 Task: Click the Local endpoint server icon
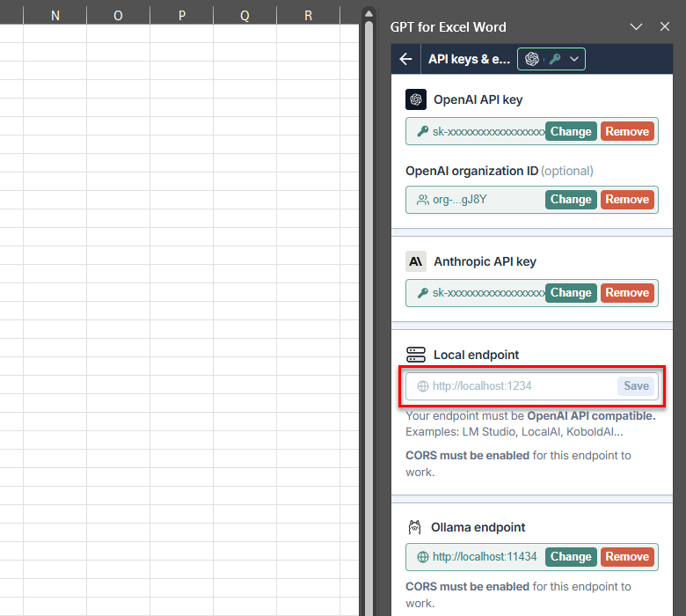coord(416,355)
